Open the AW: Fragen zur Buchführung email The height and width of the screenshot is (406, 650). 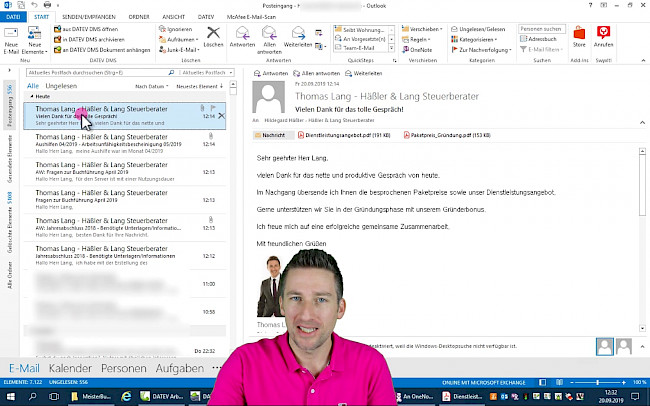(124, 172)
